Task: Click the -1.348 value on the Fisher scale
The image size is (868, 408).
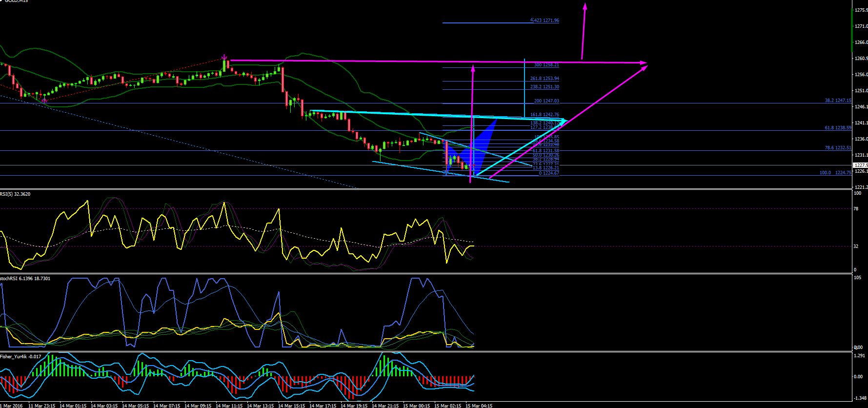Action: coord(859,398)
